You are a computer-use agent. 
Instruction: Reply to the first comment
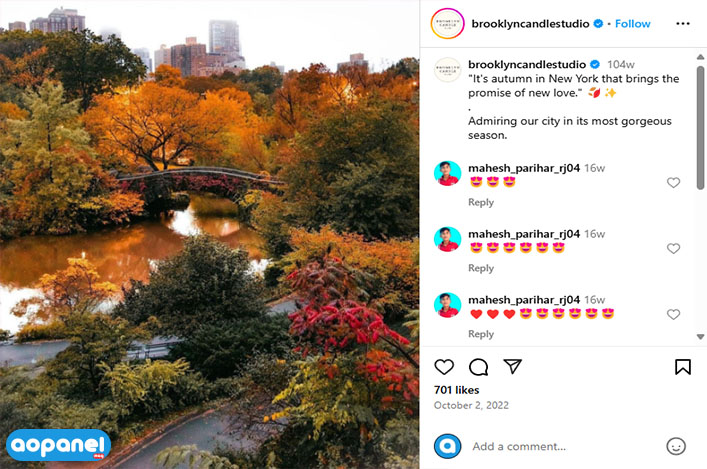[481, 202]
